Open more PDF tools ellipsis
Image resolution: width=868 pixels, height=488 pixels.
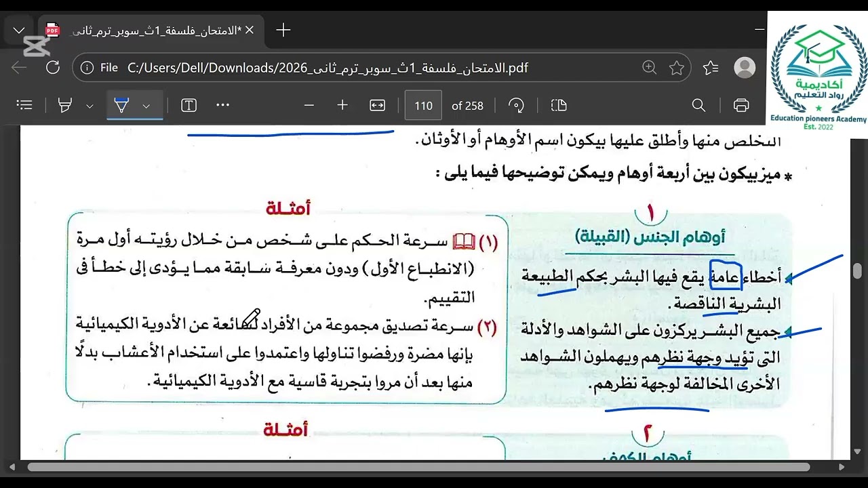pyautogui.click(x=222, y=105)
